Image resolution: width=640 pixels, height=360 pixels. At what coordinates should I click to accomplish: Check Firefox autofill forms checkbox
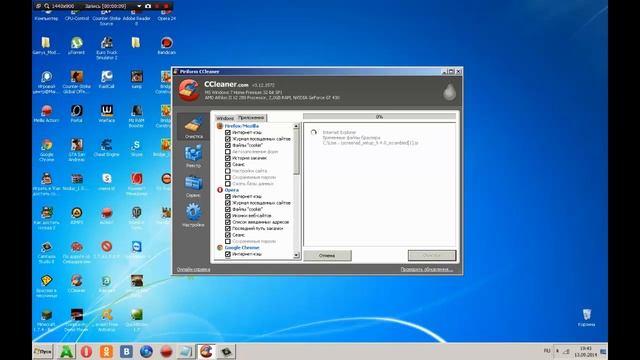pyautogui.click(x=228, y=151)
